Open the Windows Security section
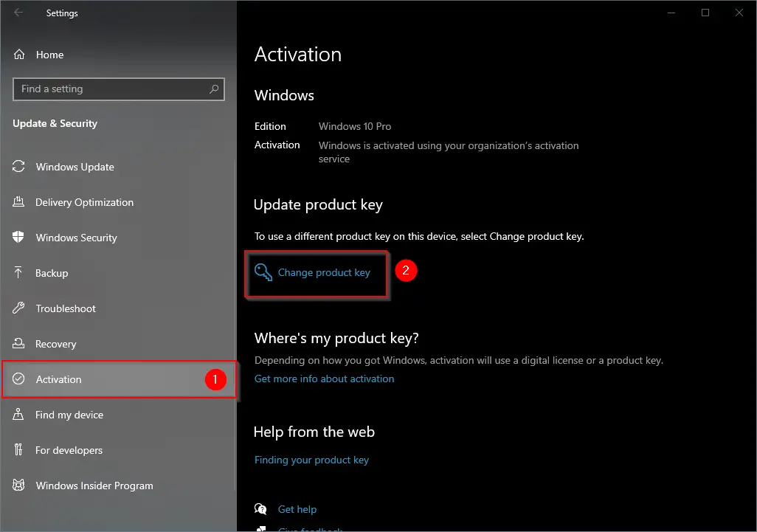This screenshot has height=532, width=757. click(x=118, y=238)
